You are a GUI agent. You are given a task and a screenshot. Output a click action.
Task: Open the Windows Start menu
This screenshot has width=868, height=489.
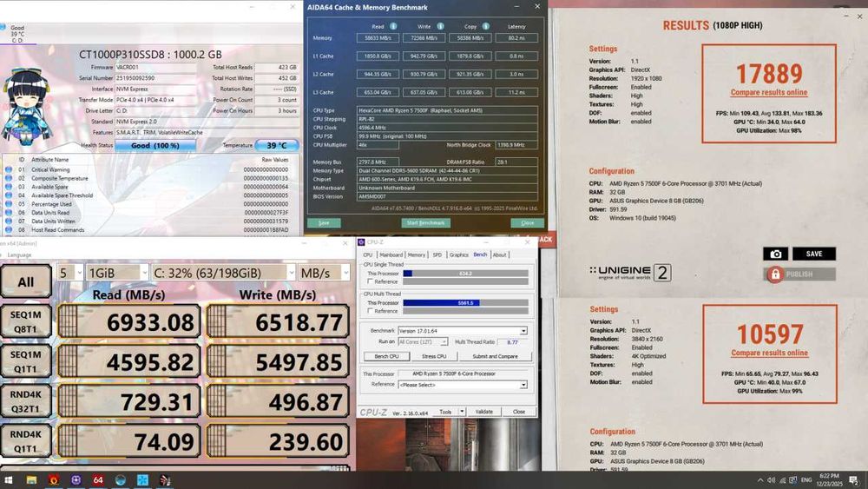click(9, 480)
